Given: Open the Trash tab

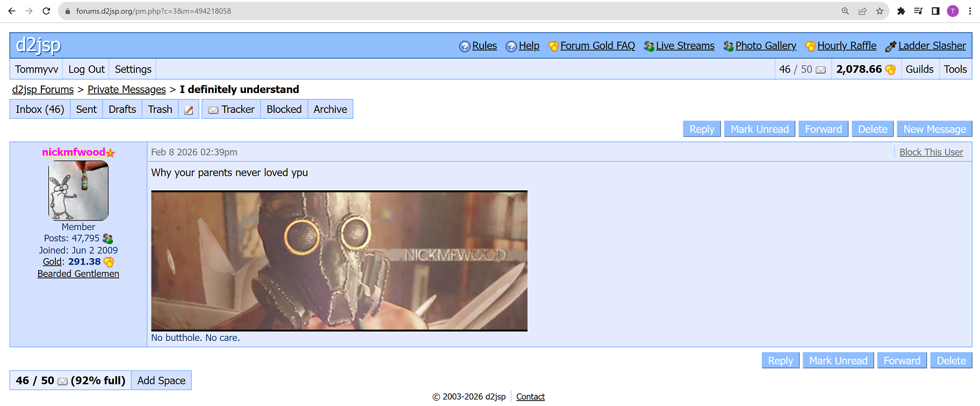Looking at the screenshot, I should (160, 110).
